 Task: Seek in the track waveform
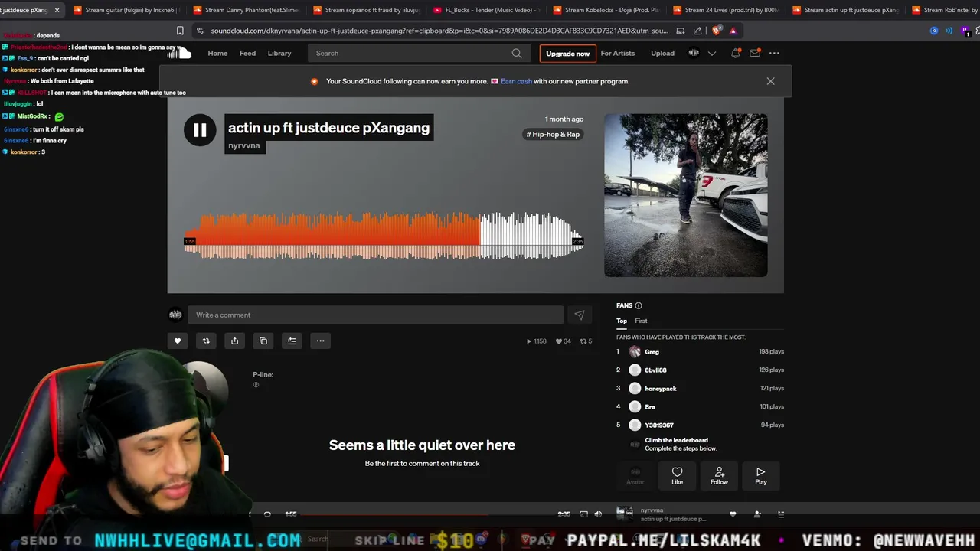point(384,236)
